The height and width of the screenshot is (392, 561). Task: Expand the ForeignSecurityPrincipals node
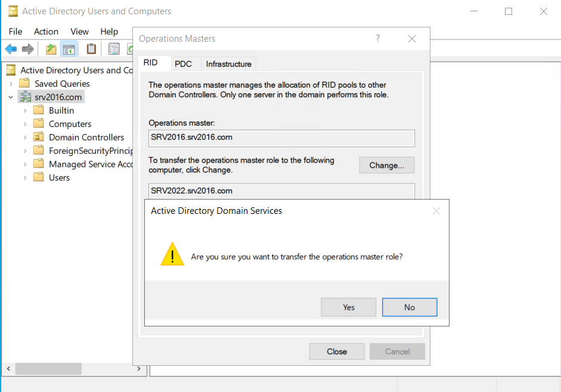click(x=25, y=151)
